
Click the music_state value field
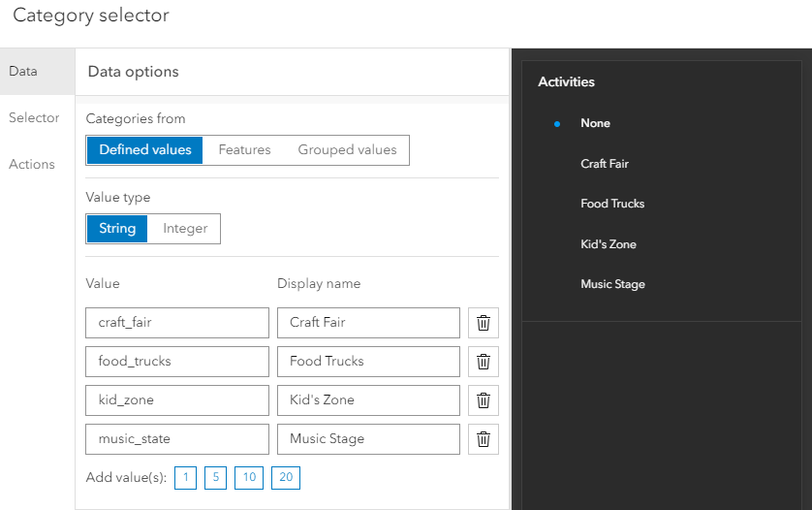pyautogui.click(x=176, y=439)
